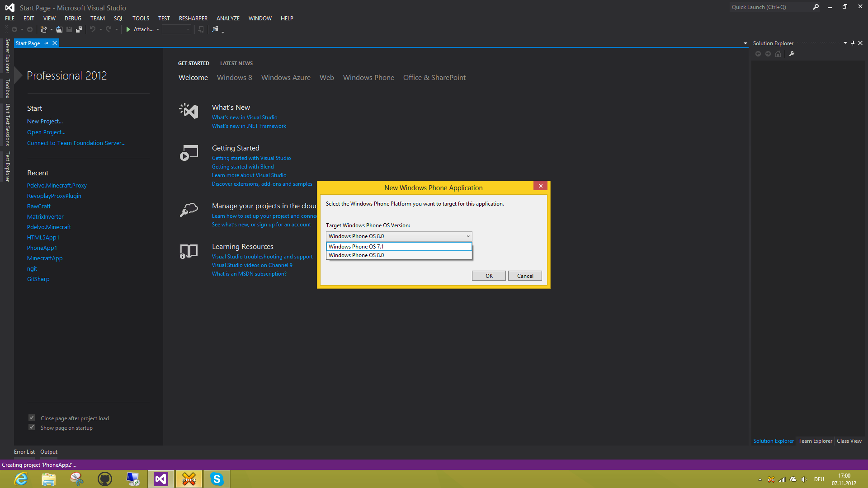Open GitHub app from the taskbar
This screenshot has height=488, width=868.
pyautogui.click(x=105, y=479)
